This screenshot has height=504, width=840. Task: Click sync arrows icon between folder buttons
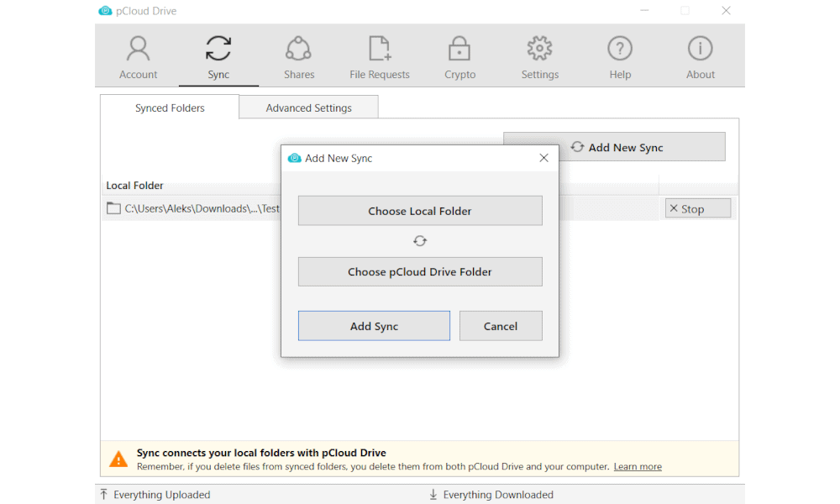click(420, 241)
